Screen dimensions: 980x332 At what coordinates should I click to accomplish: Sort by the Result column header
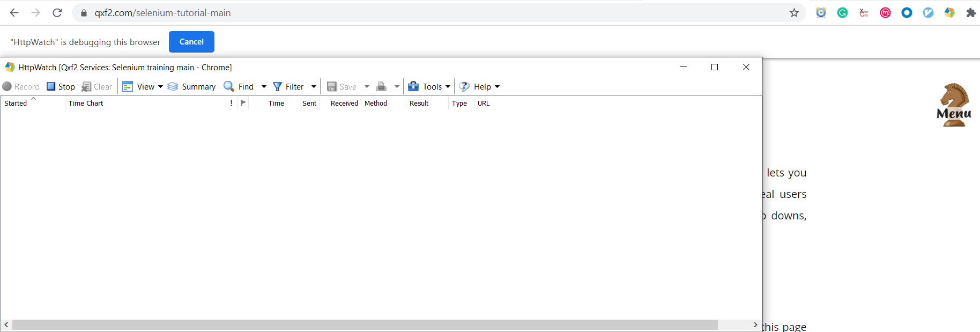click(427, 103)
